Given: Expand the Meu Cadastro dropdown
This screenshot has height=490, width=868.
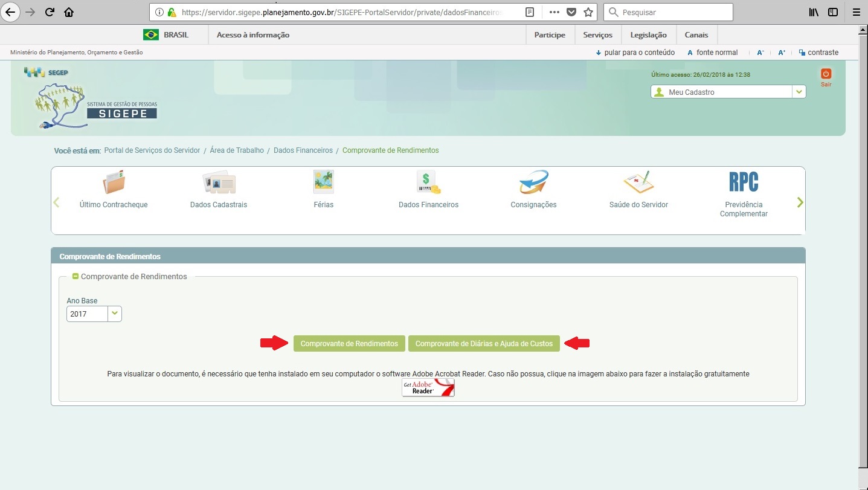Looking at the screenshot, I should pyautogui.click(x=799, y=92).
